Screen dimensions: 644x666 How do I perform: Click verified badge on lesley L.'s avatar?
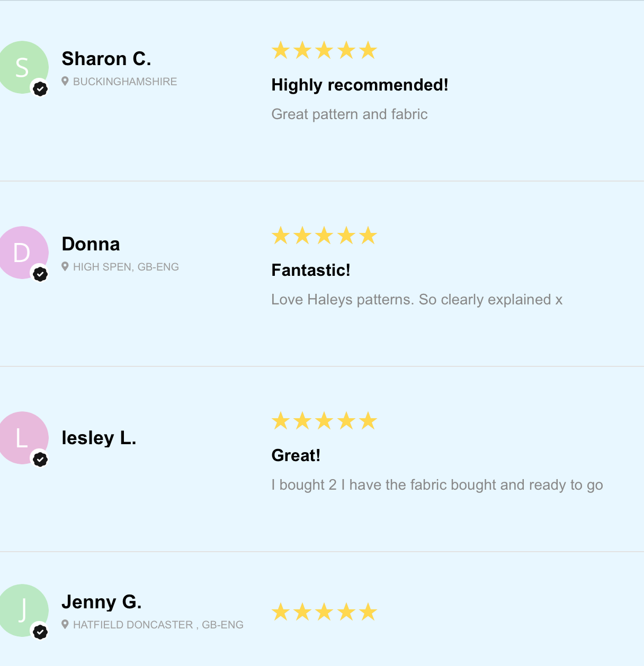pos(40,460)
